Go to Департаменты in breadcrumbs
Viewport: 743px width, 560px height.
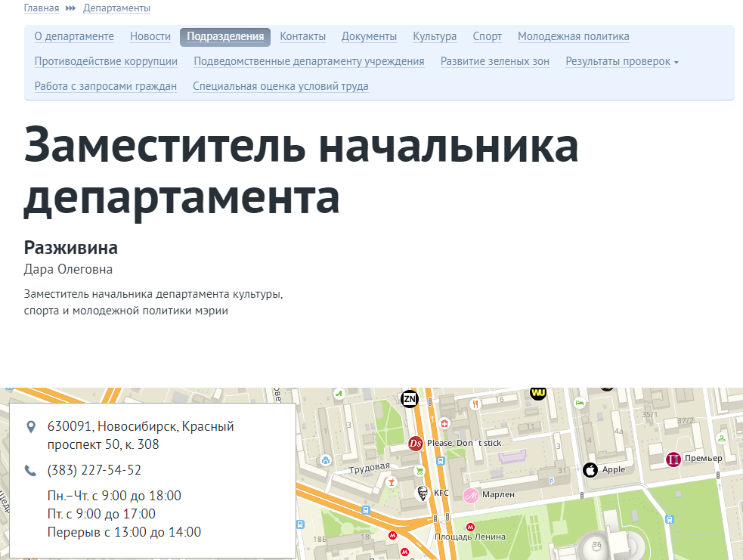[x=116, y=8]
